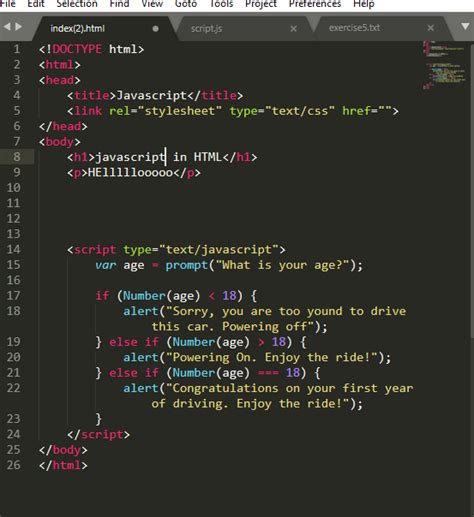Open the Preferences menu

click(x=315, y=4)
